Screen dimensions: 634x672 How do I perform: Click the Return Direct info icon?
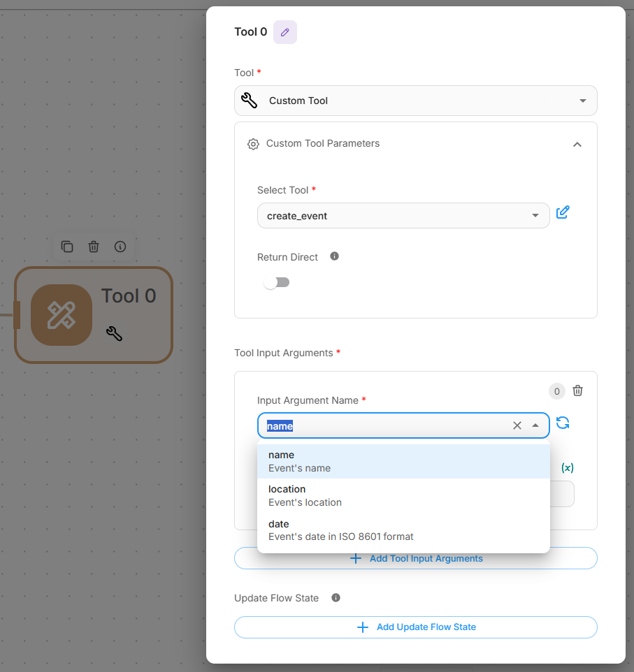pos(334,256)
